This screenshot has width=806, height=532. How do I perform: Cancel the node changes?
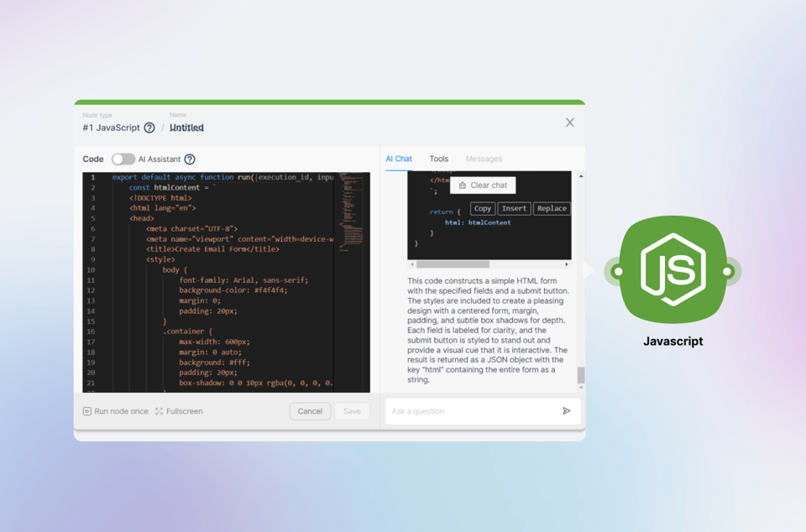(x=310, y=411)
